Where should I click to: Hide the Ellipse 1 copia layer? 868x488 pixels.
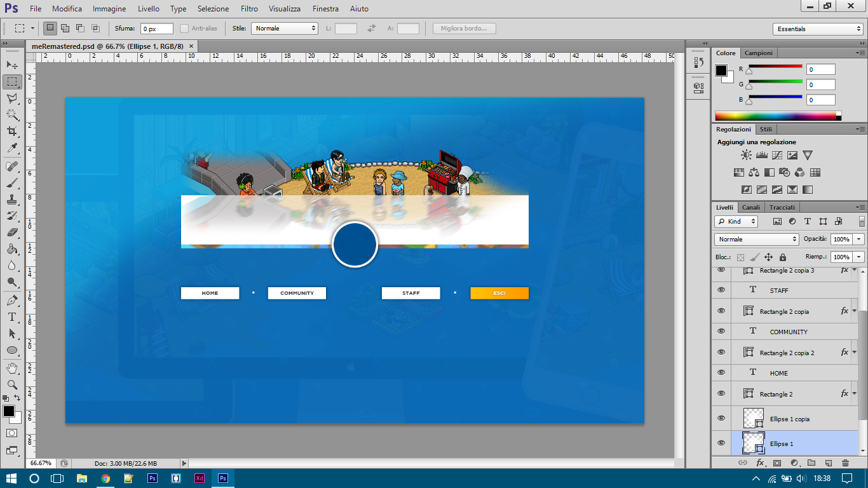tap(721, 418)
